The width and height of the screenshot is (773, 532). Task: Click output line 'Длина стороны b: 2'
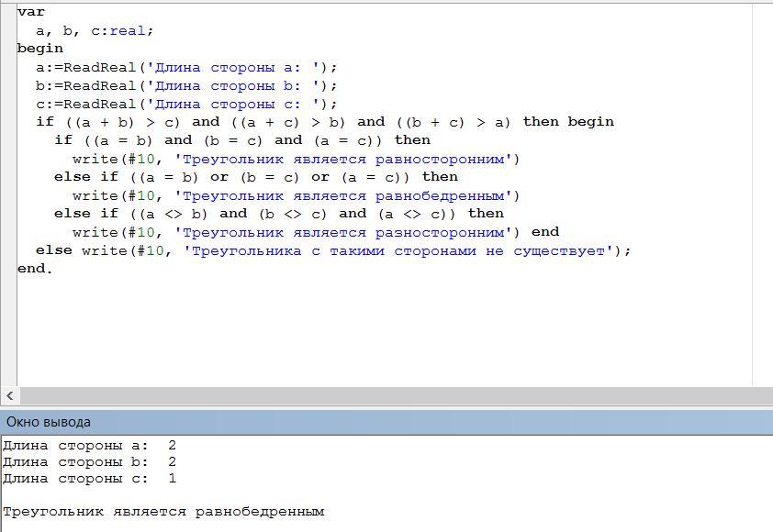pyautogui.click(x=89, y=462)
